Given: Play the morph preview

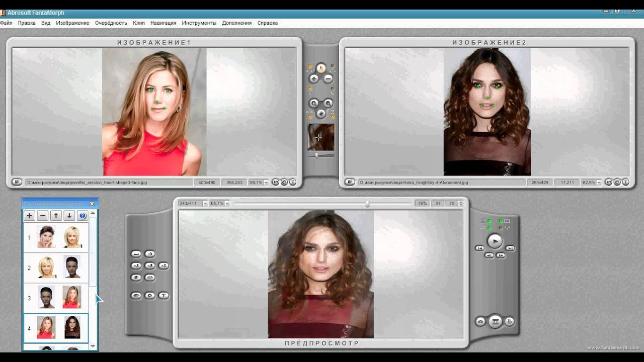Looking at the screenshot, I should pyautogui.click(x=495, y=241).
